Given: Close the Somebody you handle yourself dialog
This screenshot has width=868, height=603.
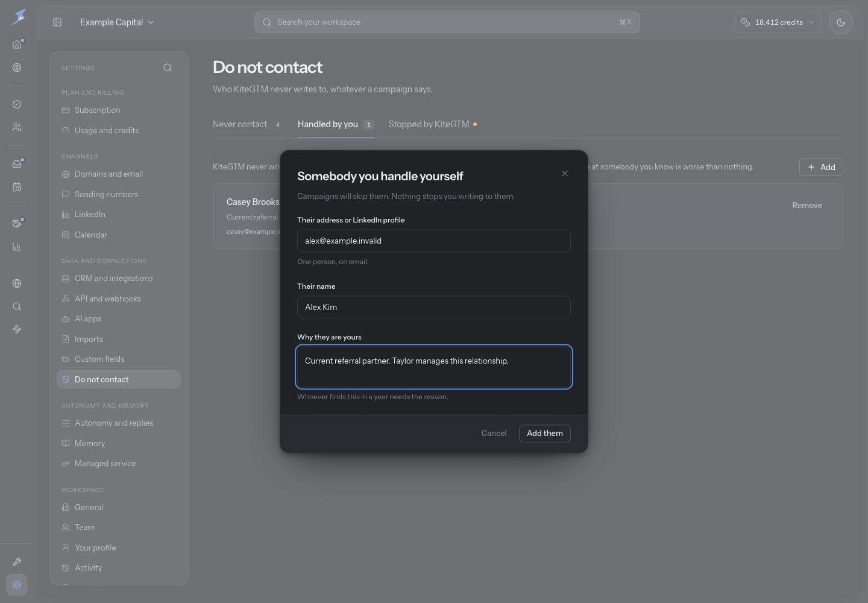Looking at the screenshot, I should tap(565, 174).
